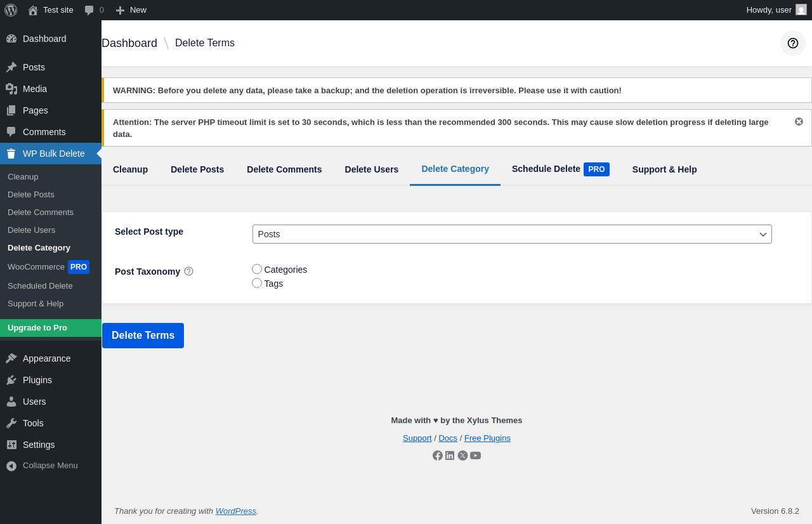Click the Appearance brush icon
This screenshot has height=524, width=812.
(x=11, y=358)
